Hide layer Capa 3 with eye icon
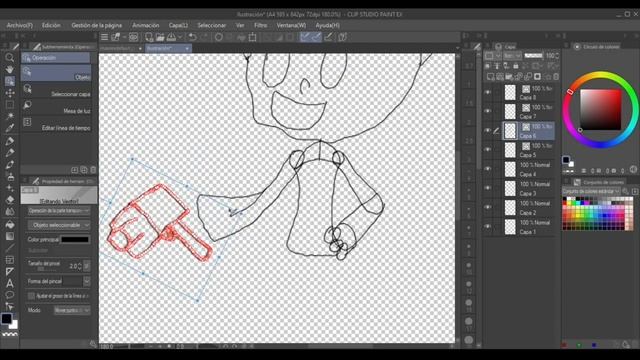Screen dimensions: 640x360 pyautogui.click(x=488, y=188)
